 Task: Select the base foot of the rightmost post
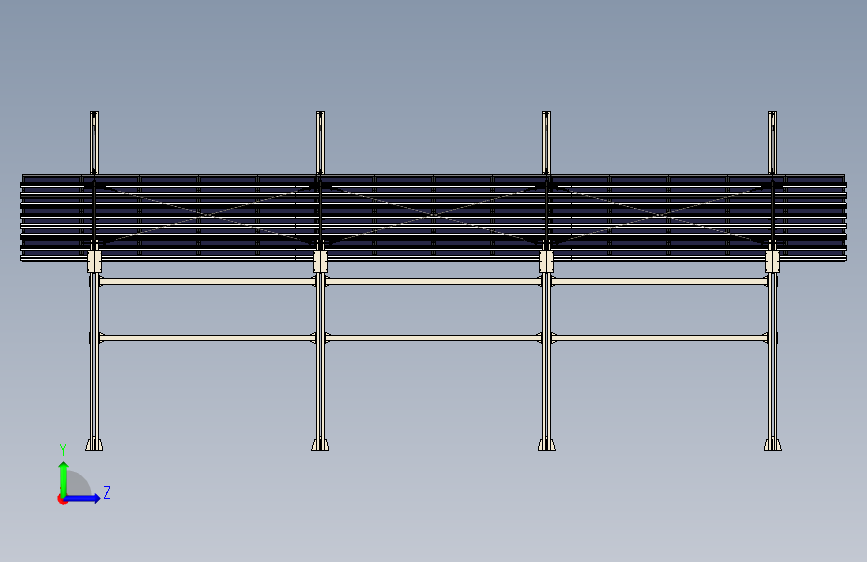(772, 444)
